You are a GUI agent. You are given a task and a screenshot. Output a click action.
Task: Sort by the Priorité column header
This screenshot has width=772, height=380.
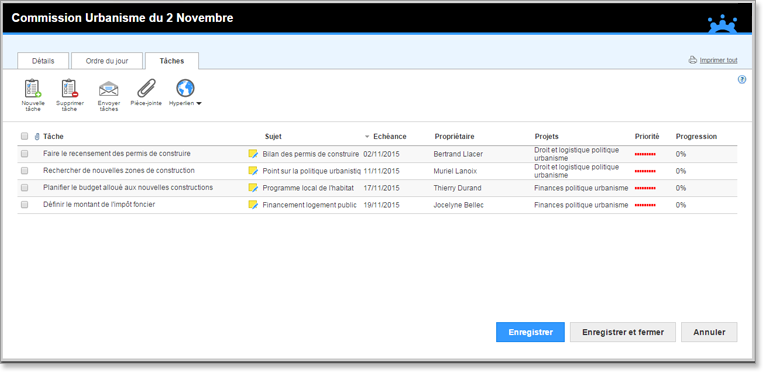(647, 136)
